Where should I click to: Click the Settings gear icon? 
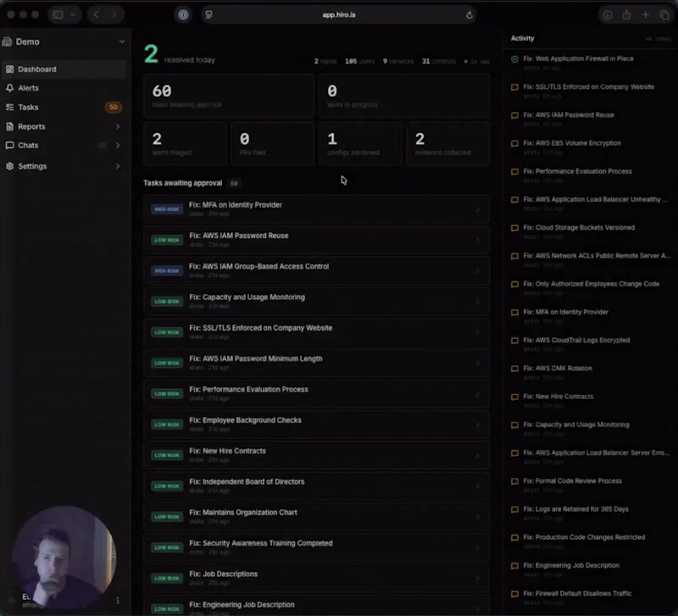[x=9, y=166]
